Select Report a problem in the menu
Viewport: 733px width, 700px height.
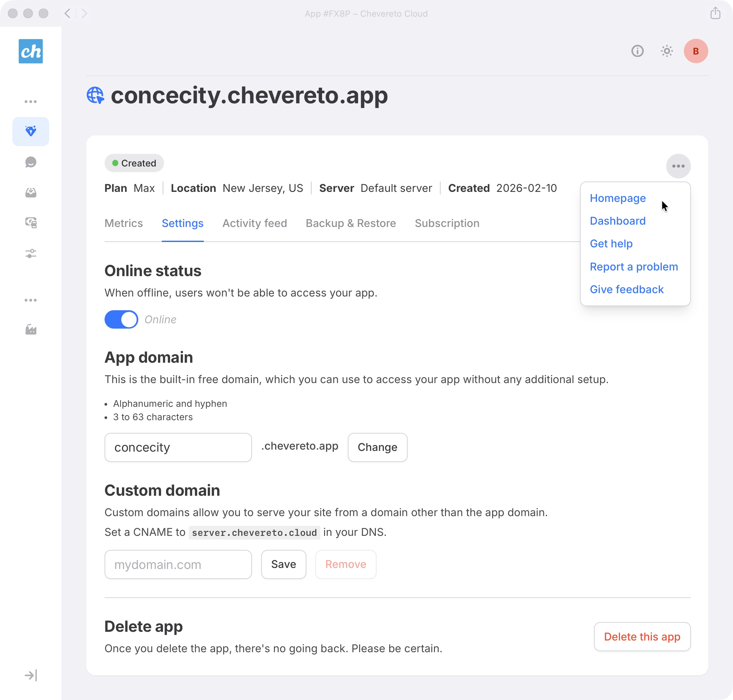[x=634, y=267]
